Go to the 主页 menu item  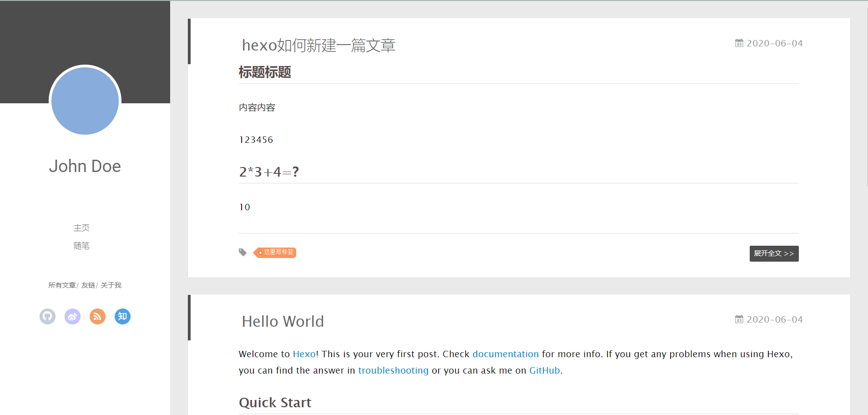click(81, 228)
